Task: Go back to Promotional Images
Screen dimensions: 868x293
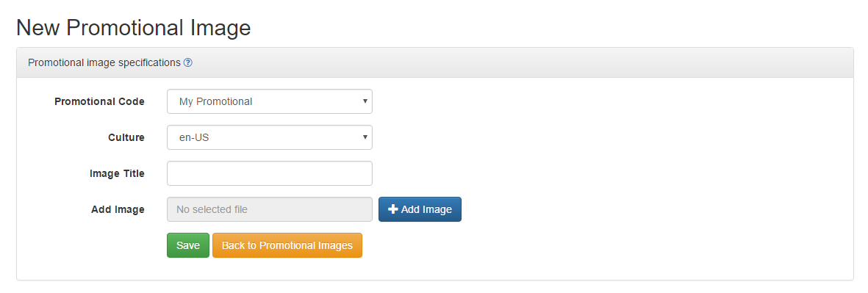Action: point(287,245)
